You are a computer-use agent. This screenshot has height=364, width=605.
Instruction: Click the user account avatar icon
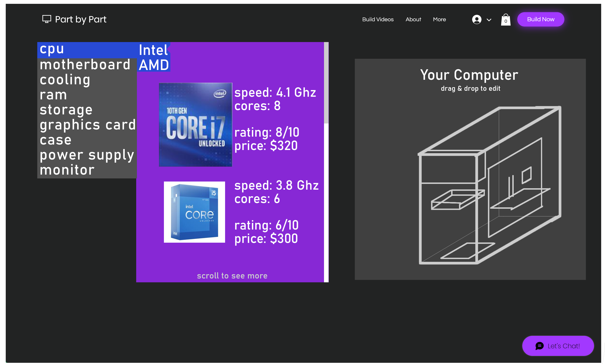(476, 19)
